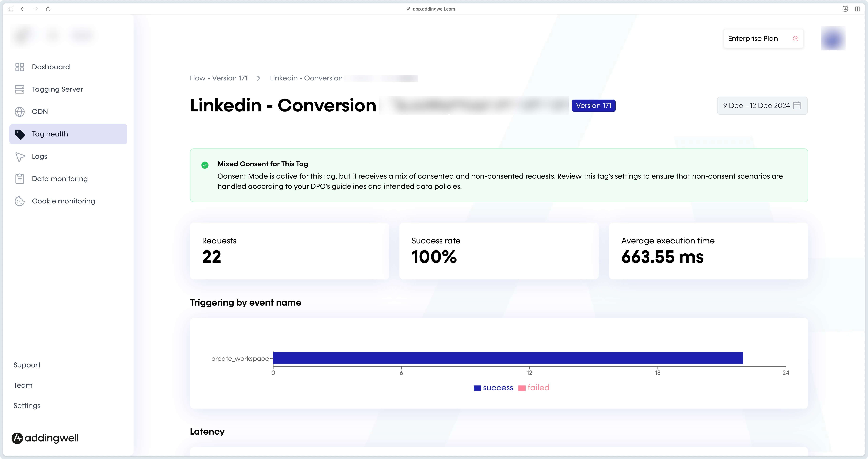The height and width of the screenshot is (459, 868).
Task: Open the Team link
Action: coord(23,385)
